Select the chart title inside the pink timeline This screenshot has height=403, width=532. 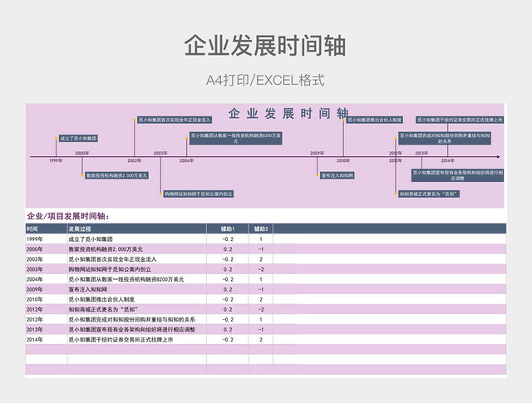pos(288,113)
